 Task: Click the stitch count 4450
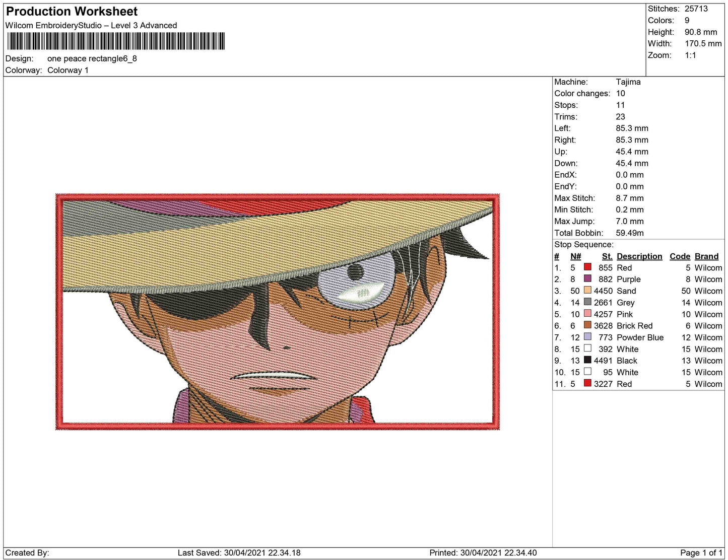pyautogui.click(x=603, y=291)
